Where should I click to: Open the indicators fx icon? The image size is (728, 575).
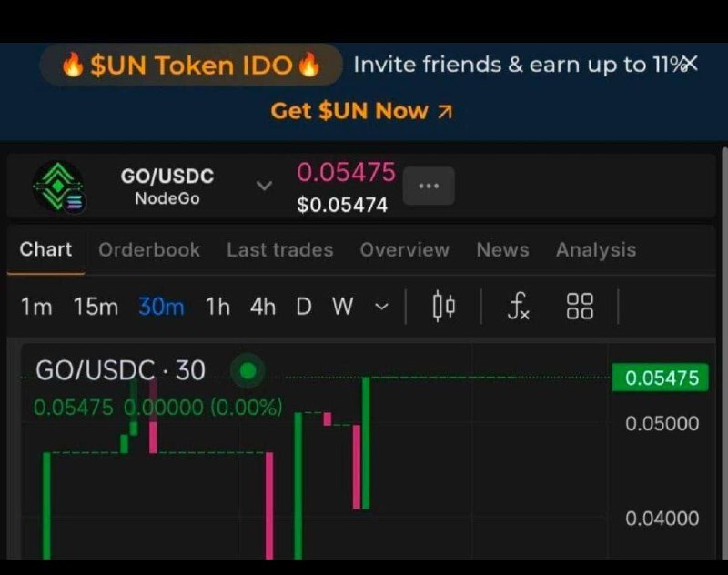[x=518, y=307]
